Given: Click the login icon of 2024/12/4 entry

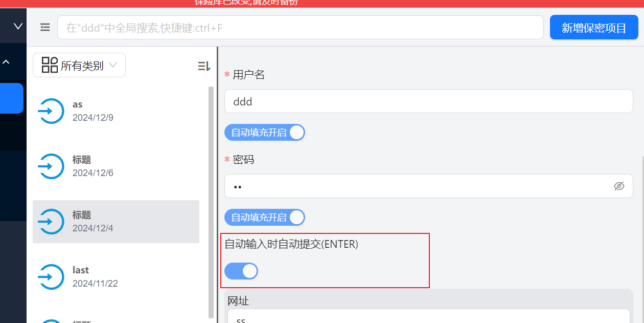Looking at the screenshot, I should [x=51, y=222].
